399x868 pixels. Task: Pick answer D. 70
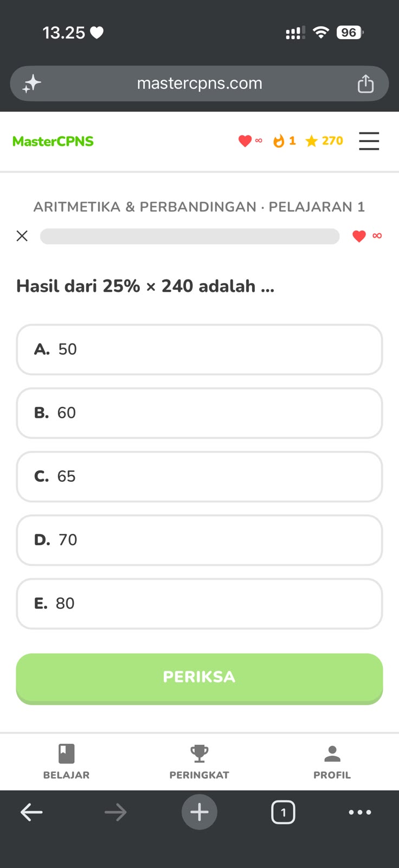click(x=200, y=540)
